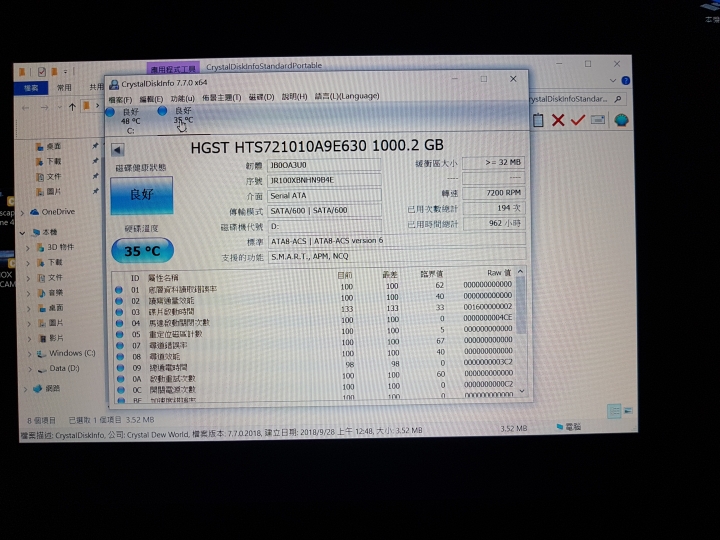Open the 應用程式工具 ribbon tab
720x540 pixels.
tap(173, 69)
